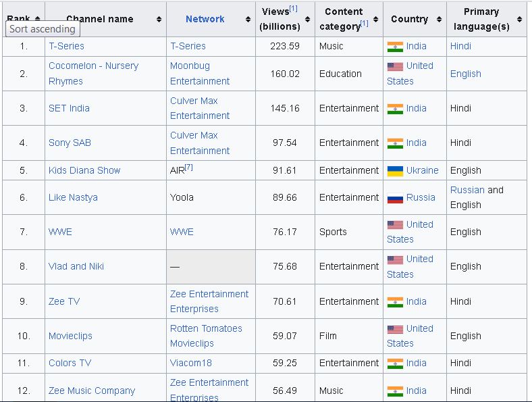Sort table by Country column arrows
The height and width of the screenshot is (402, 532).
pyautogui.click(x=440, y=20)
